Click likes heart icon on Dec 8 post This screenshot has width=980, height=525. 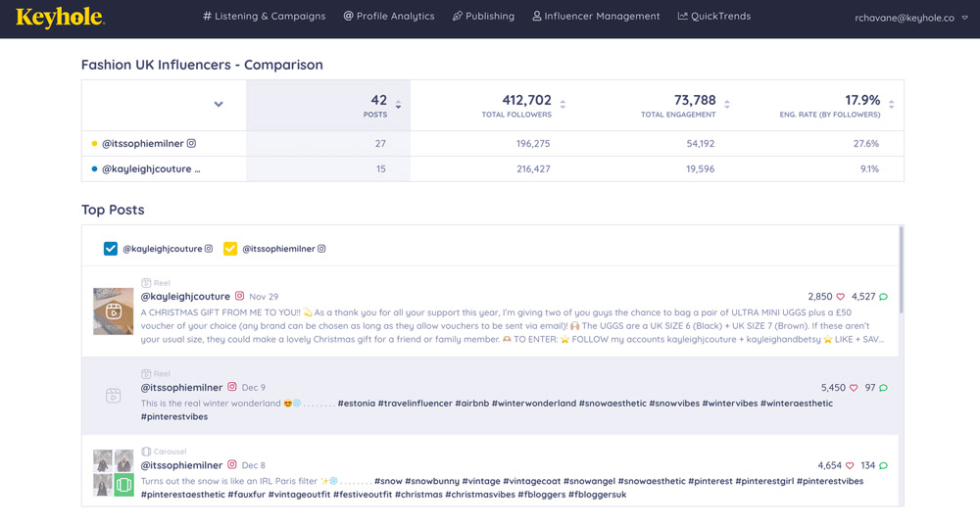[x=850, y=465]
